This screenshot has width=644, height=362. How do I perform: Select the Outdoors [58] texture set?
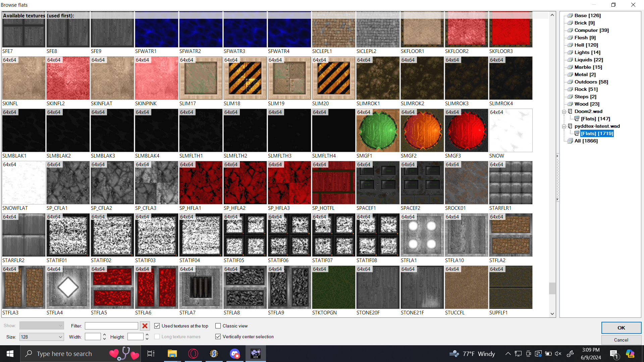pos(591,82)
